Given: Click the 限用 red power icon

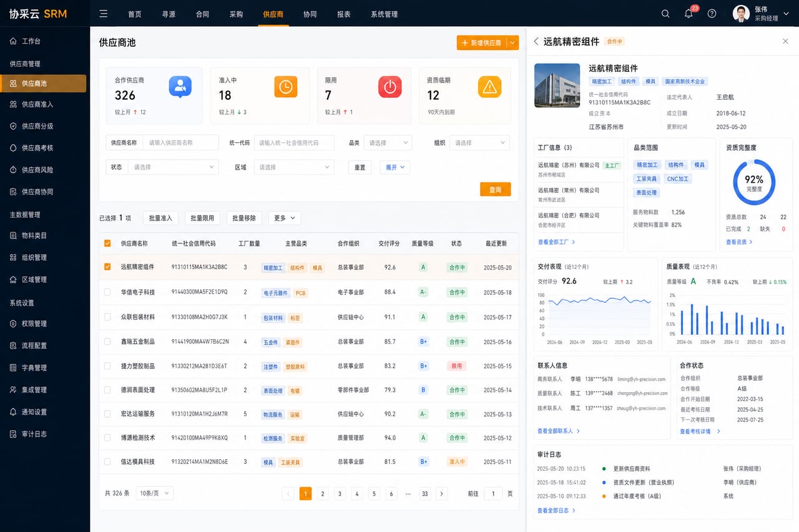Looking at the screenshot, I should point(390,87).
